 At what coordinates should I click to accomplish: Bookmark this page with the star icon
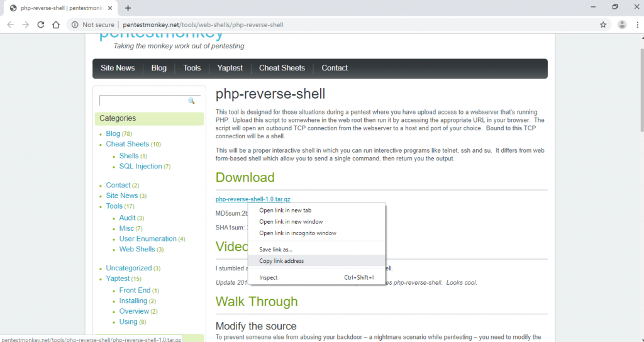(x=603, y=25)
